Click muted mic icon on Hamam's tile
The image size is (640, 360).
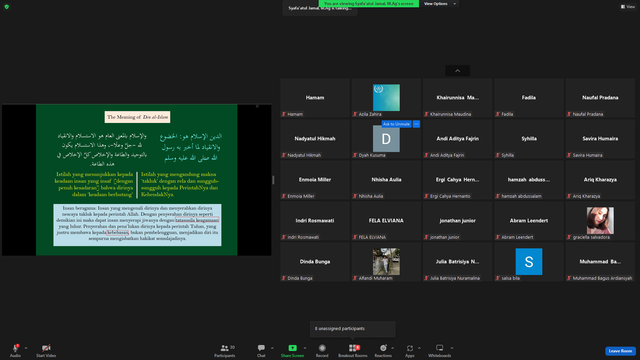(284, 114)
